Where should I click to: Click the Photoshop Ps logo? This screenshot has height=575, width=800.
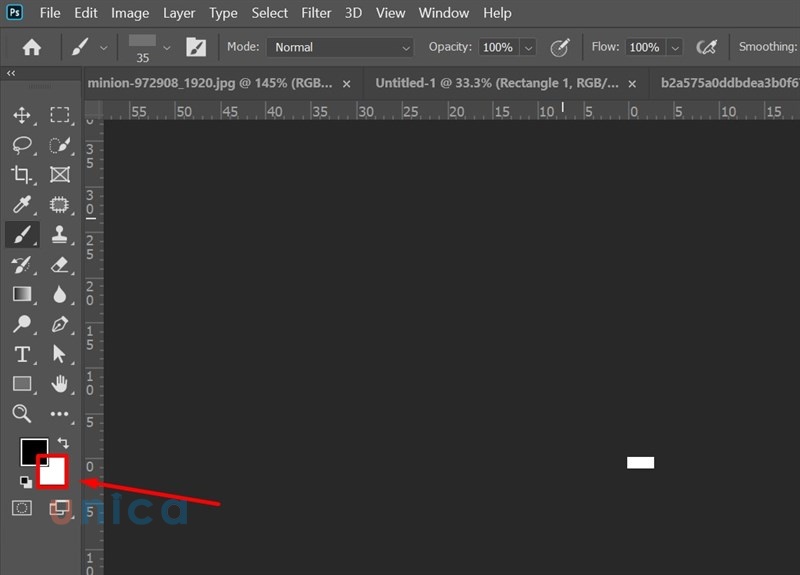(14, 12)
